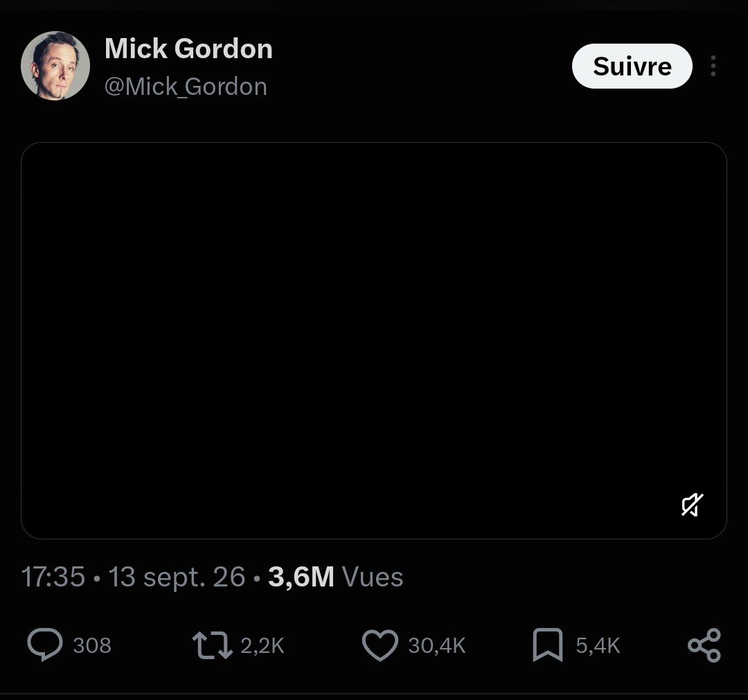
Task: Click the 2,2K reposts count
Action: [262, 645]
